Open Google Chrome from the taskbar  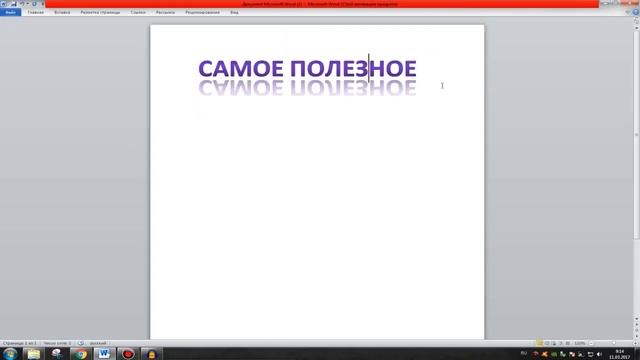click(80, 353)
